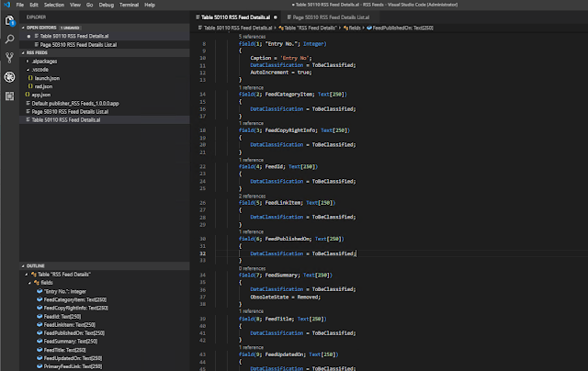Click field icon beside FeedTitle in outline
The height and width of the screenshot is (371, 588).
pyautogui.click(x=40, y=350)
